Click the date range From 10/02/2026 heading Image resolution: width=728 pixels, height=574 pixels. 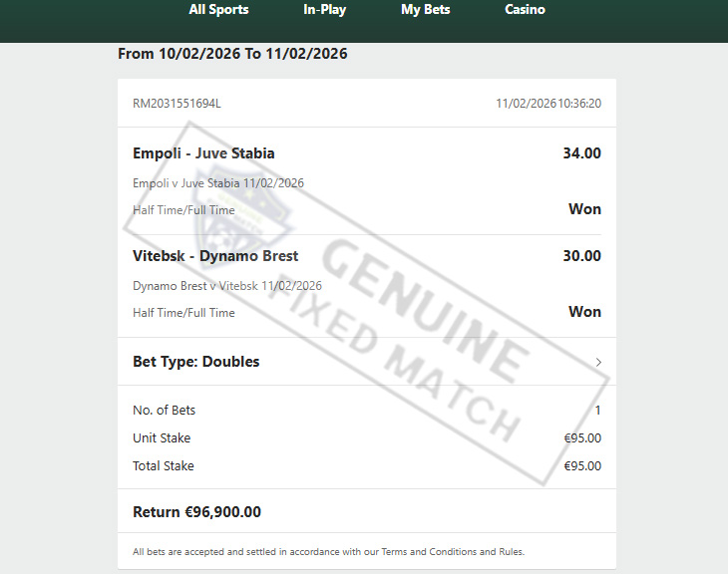coord(232,54)
